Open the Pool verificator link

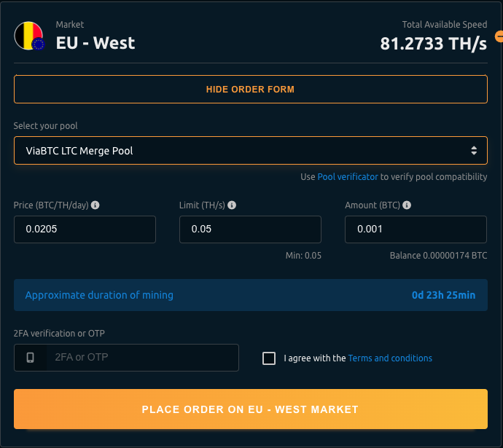pyautogui.click(x=348, y=177)
